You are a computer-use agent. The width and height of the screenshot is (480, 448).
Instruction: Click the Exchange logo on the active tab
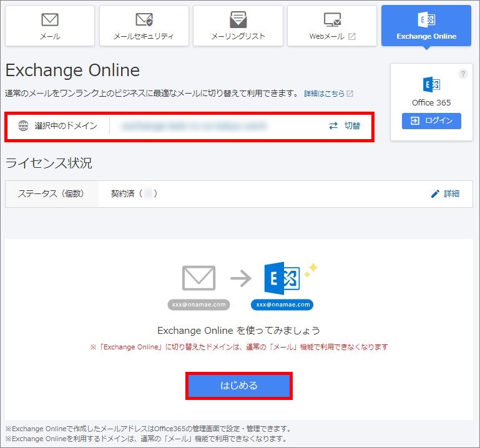pyautogui.click(x=426, y=19)
